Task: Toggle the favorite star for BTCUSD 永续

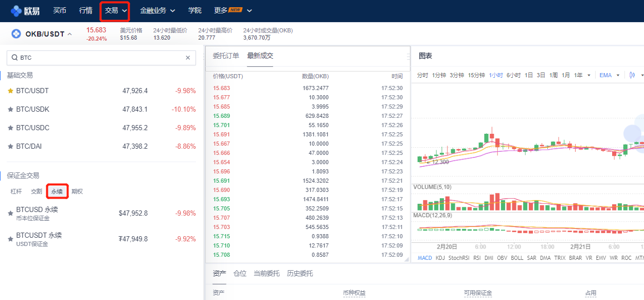Action: [10, 213]
